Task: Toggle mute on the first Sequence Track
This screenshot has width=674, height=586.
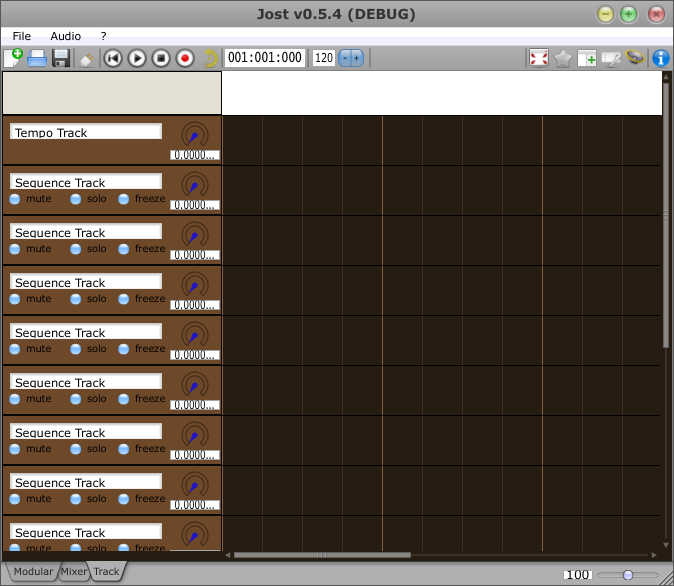Action: (x=15, y=199)
